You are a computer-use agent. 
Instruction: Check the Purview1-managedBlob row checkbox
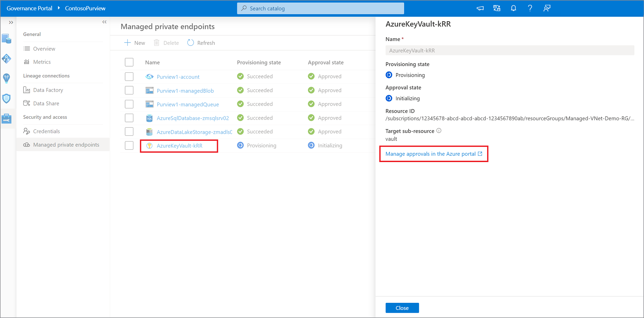tap(129, 90)
